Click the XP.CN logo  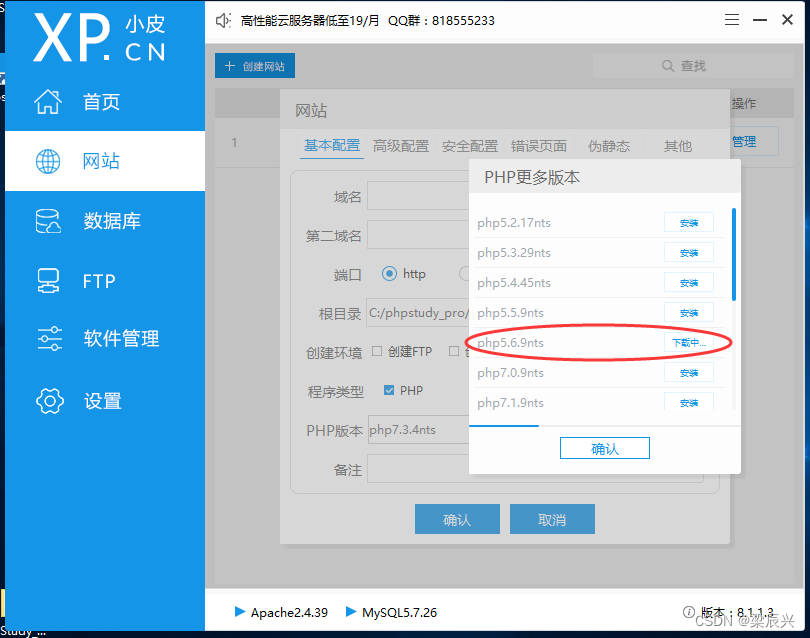pyautogui.click(x=99, y=37)
